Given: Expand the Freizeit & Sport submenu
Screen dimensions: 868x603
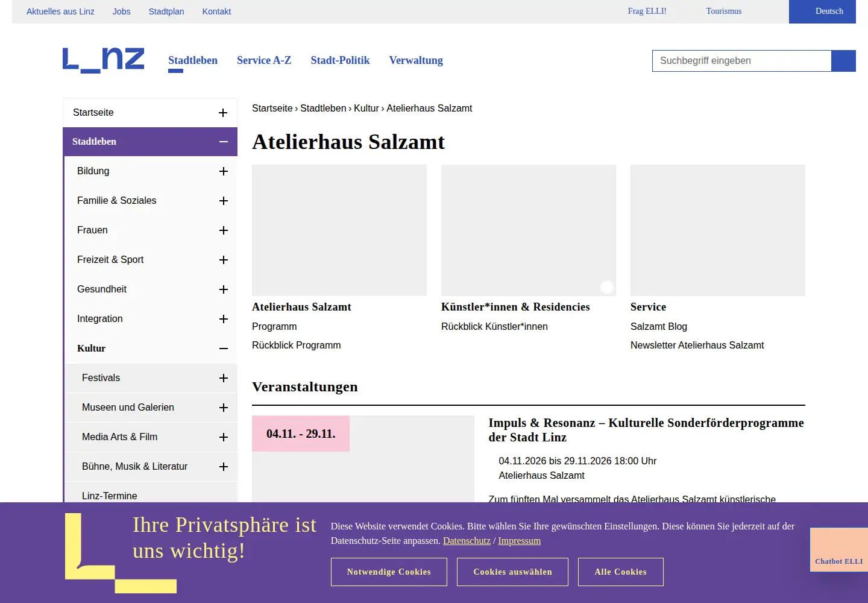Looking at the screenshot, I should (x=224, y=260).
